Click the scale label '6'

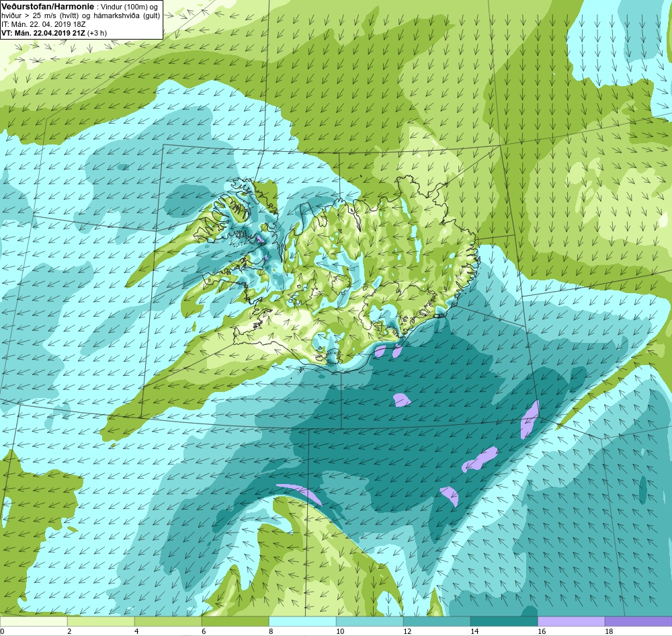(x=204, y=631)
